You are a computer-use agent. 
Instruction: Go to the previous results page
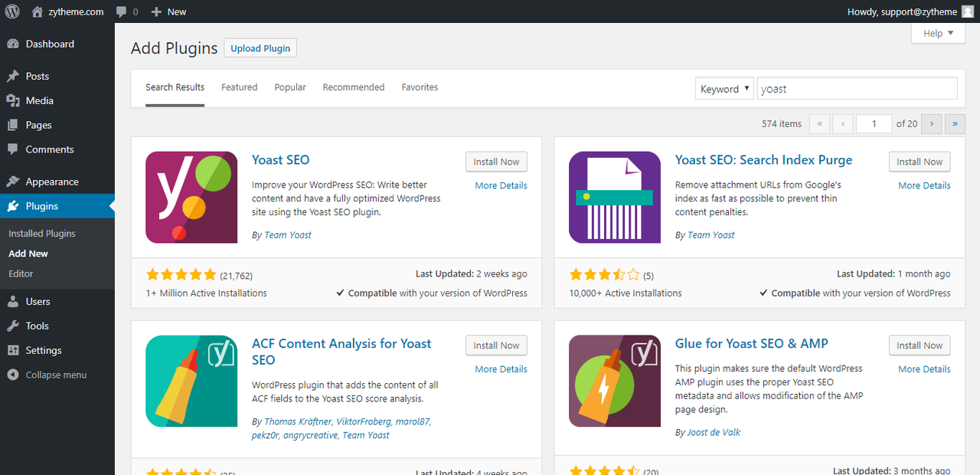[843, 123]
